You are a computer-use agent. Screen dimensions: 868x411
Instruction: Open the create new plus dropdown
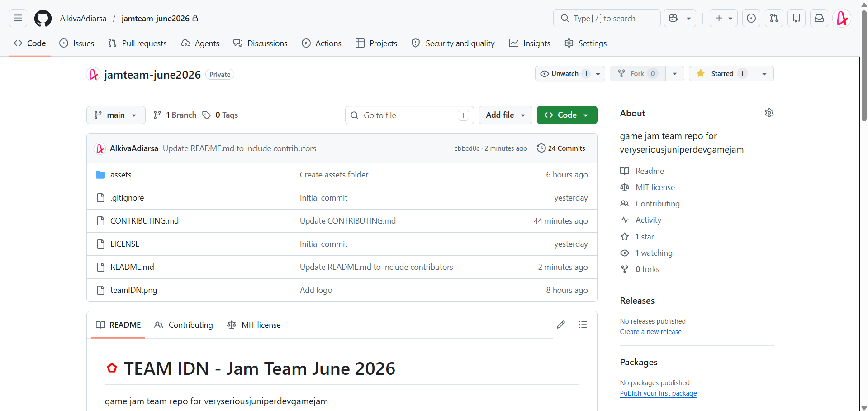click(724, 18)
